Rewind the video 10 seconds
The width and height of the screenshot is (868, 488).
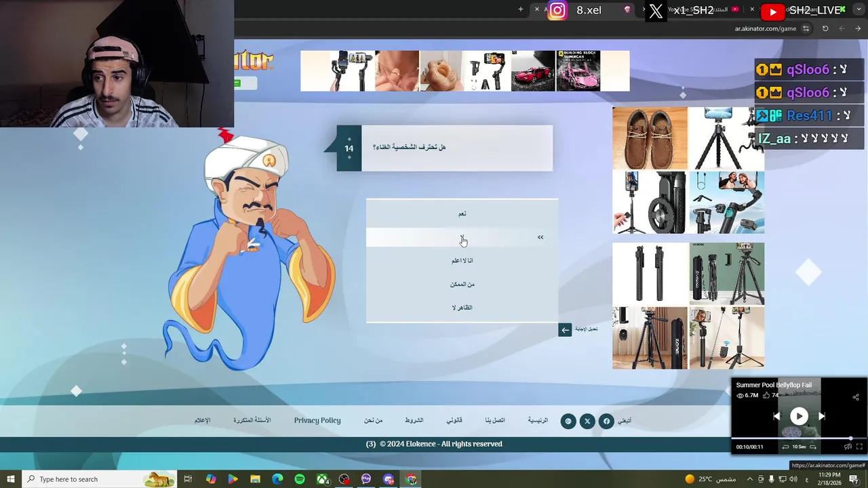785,447
